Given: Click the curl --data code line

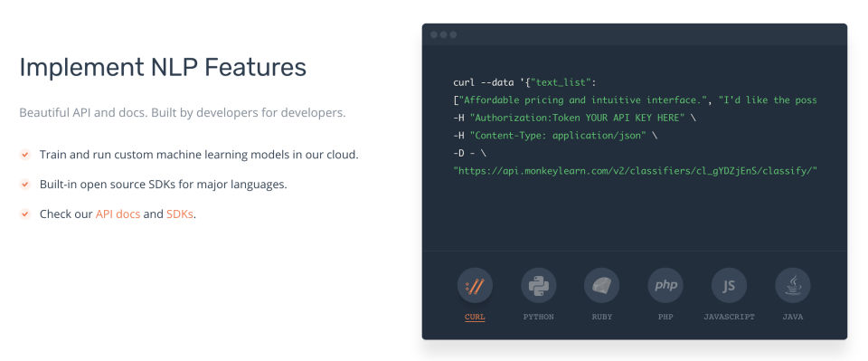Looking at the screenshot, I should coord(524,83).
